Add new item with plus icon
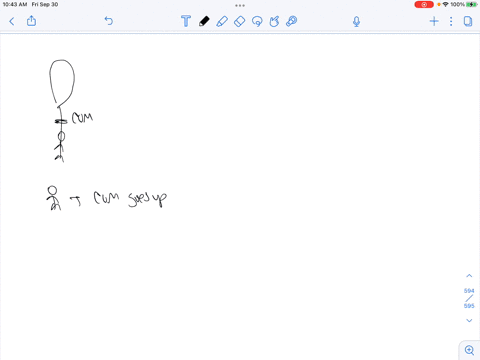 (434, 21)
